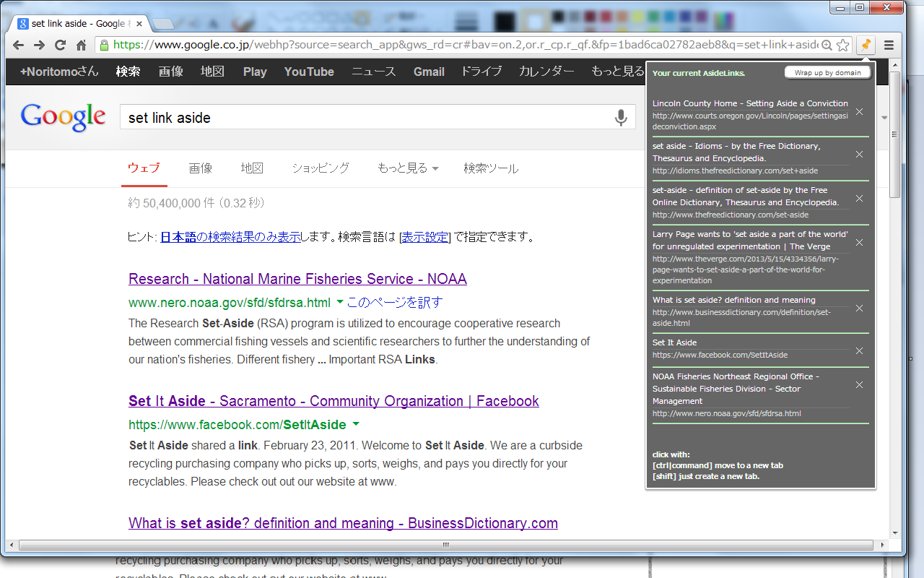Open Set It Aside entry in AsideLinks panel

(674, 342)
